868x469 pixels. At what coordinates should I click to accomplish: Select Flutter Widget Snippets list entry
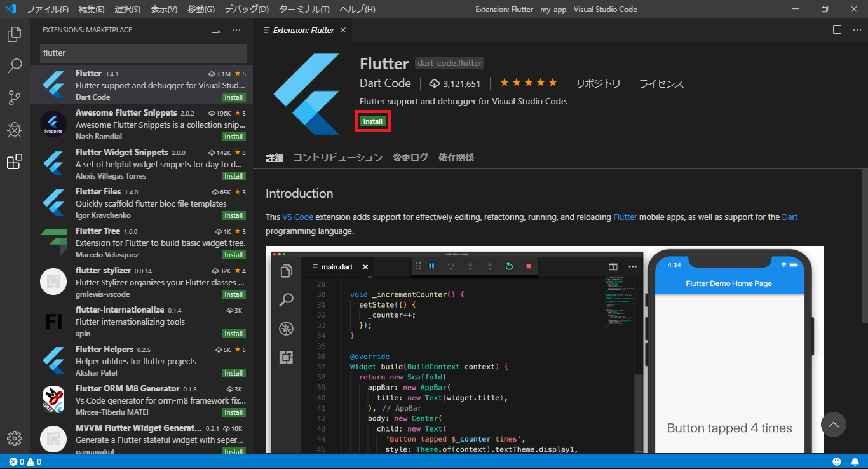tap(141, 163)
